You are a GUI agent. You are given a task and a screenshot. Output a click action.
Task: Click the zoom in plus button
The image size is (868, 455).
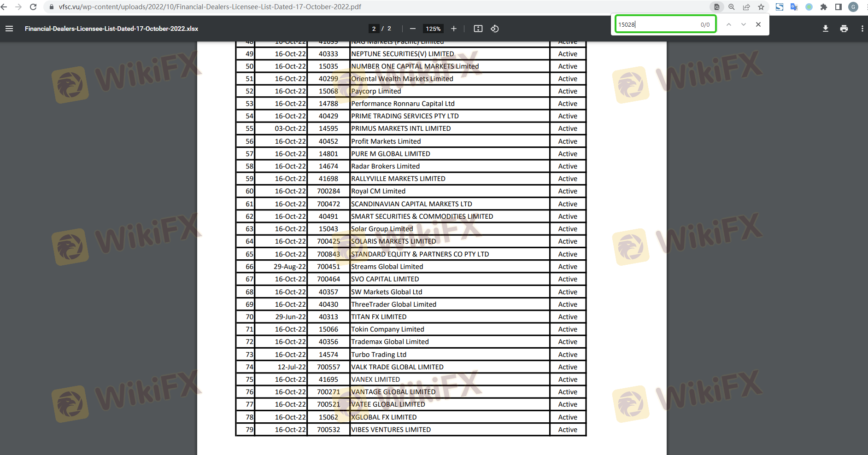(x=454, y=29)
